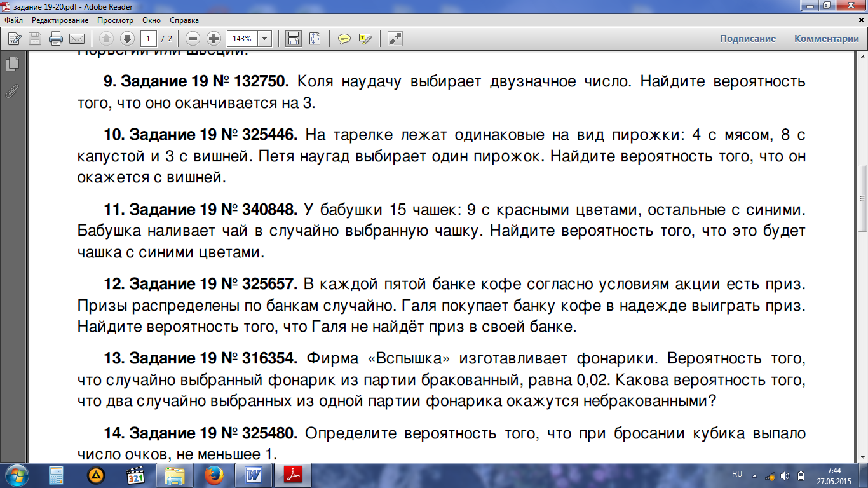868x488 pixels.
Task: Click the network signal tray icon
Action: [770, 475]
